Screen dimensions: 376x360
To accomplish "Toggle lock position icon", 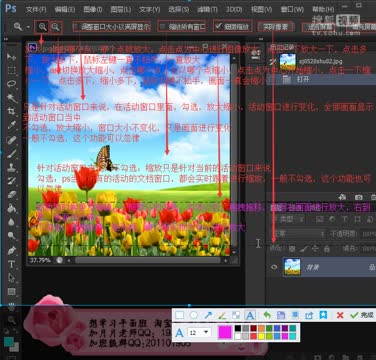I will pyautogui.click(x=315, y=249).
